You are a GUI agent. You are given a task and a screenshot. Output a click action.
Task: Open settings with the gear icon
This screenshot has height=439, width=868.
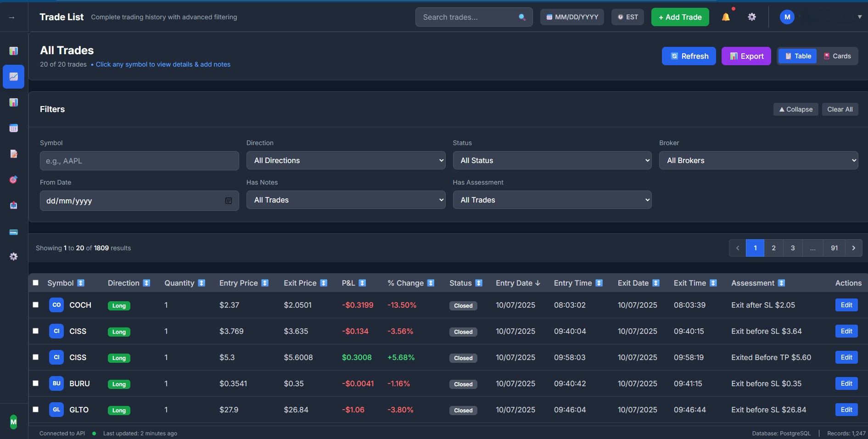click(x=752, y=17)
